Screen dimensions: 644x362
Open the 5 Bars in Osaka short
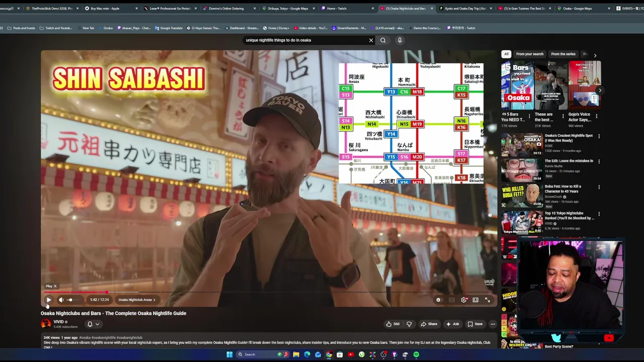click(x=517, y=85)
